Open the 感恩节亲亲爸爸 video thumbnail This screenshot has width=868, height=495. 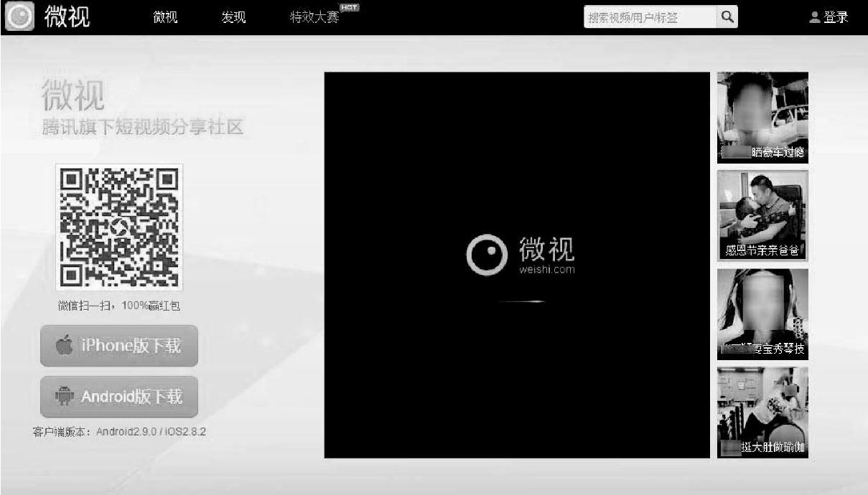point(762,215)
